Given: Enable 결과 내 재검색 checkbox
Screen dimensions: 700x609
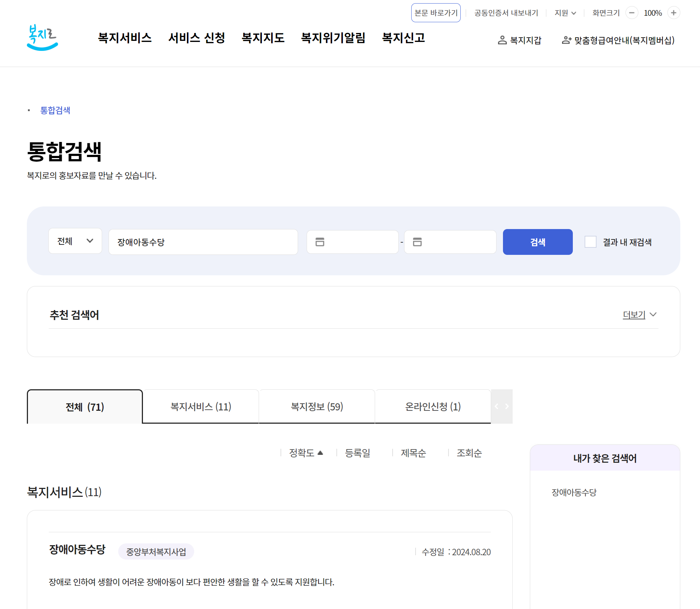Looking at the screenshot, I should point(590,242).
